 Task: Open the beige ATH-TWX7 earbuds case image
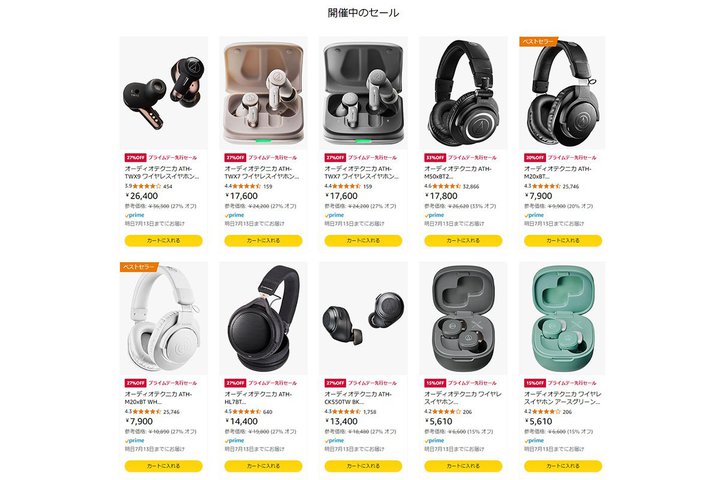(x=263, y=93)
